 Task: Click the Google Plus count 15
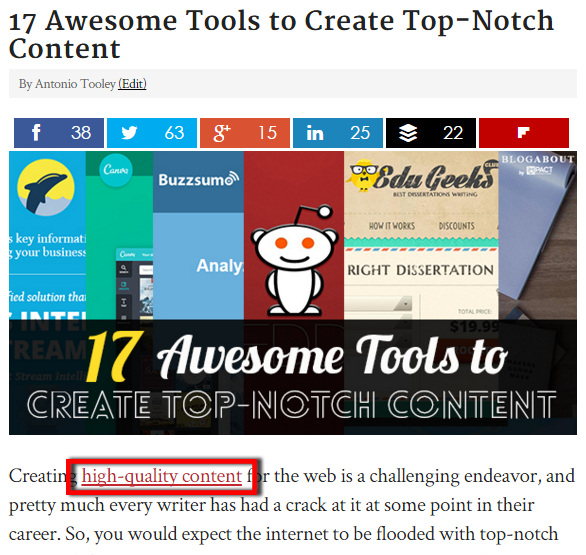point(267,133)
